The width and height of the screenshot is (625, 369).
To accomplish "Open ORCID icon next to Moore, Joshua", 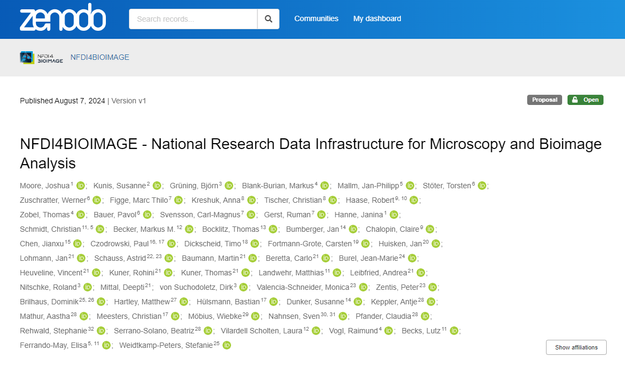I will [81, 186].
